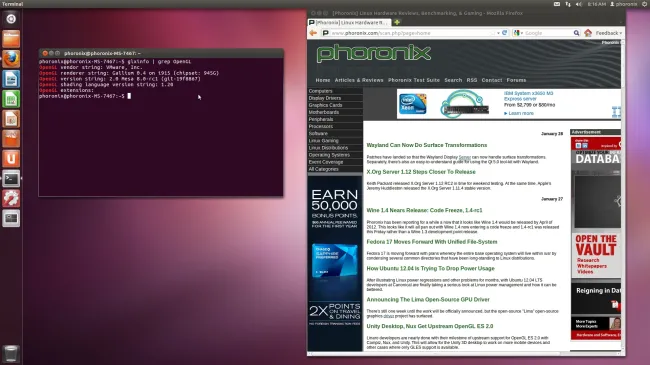Viewport: 650px width, 365px height.
Task: Open article Wine 1.4 Nears Release
Action: (424, 210)
